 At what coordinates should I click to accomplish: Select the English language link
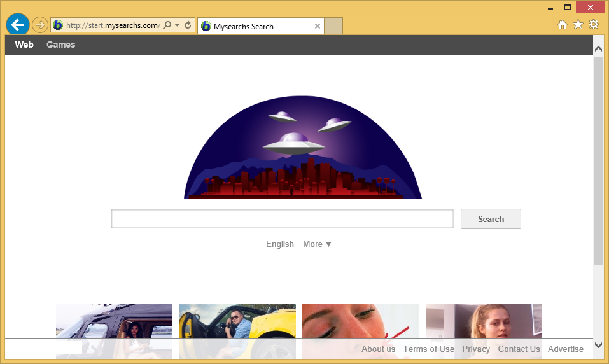click(x=280, y=244)
